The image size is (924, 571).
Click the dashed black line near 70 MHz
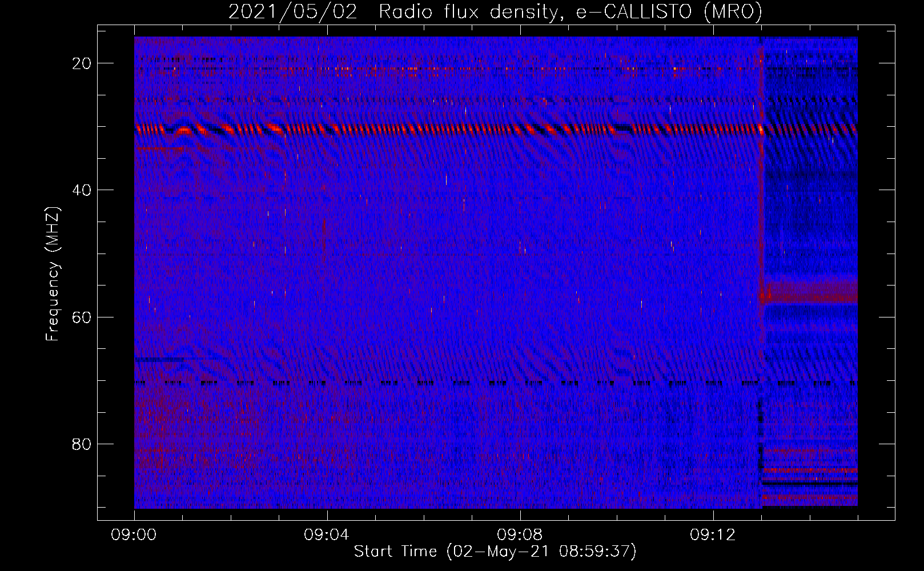[x=496, y=383]
